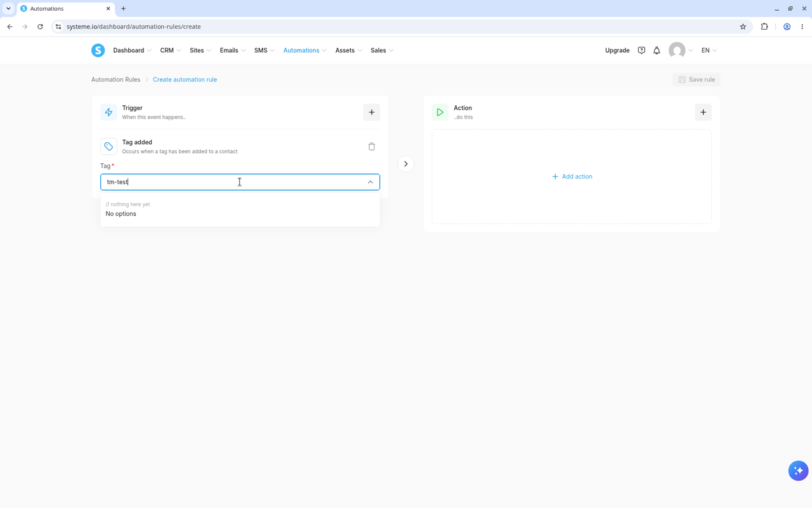Click the Upgrade link

(x=617, y=50)
